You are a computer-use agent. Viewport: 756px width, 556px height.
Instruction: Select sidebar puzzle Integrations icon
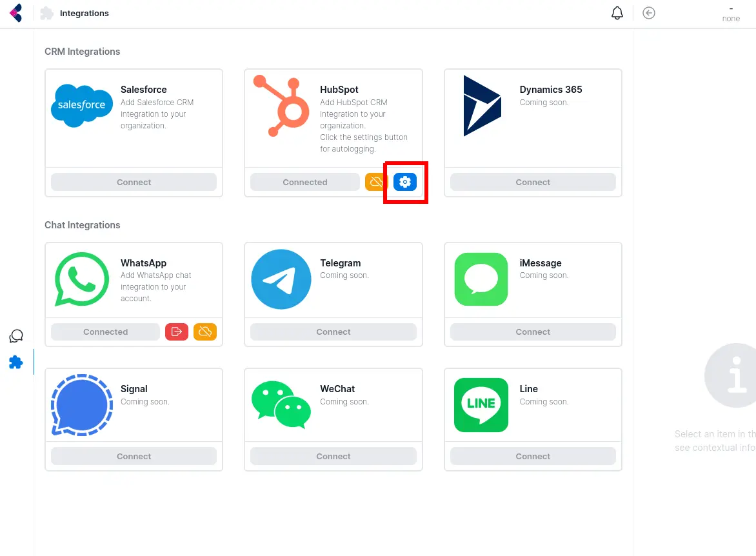point(16,362)
